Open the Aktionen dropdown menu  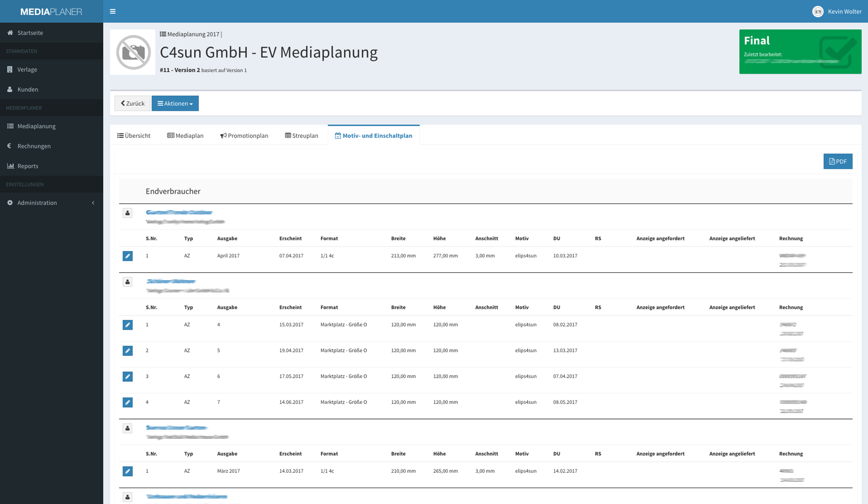click(x=175, y=103)
